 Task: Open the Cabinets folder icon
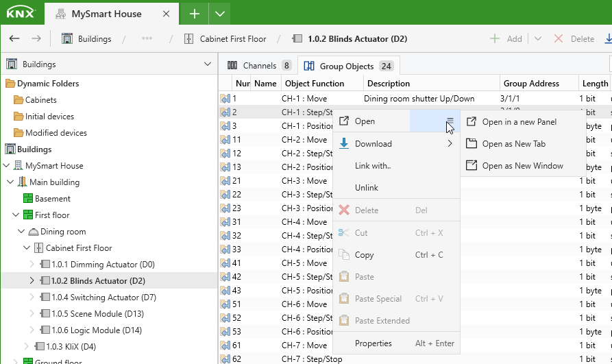(x=19, y=100)
